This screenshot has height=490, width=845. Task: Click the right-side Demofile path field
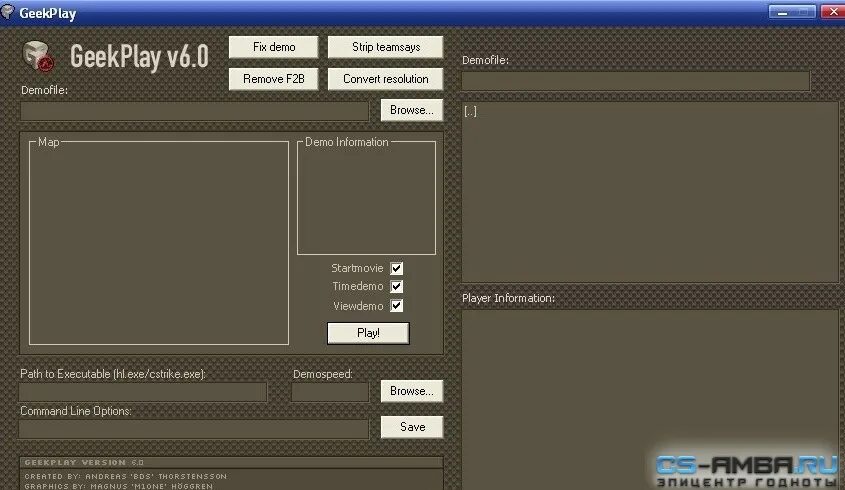[x=635, y=81]
